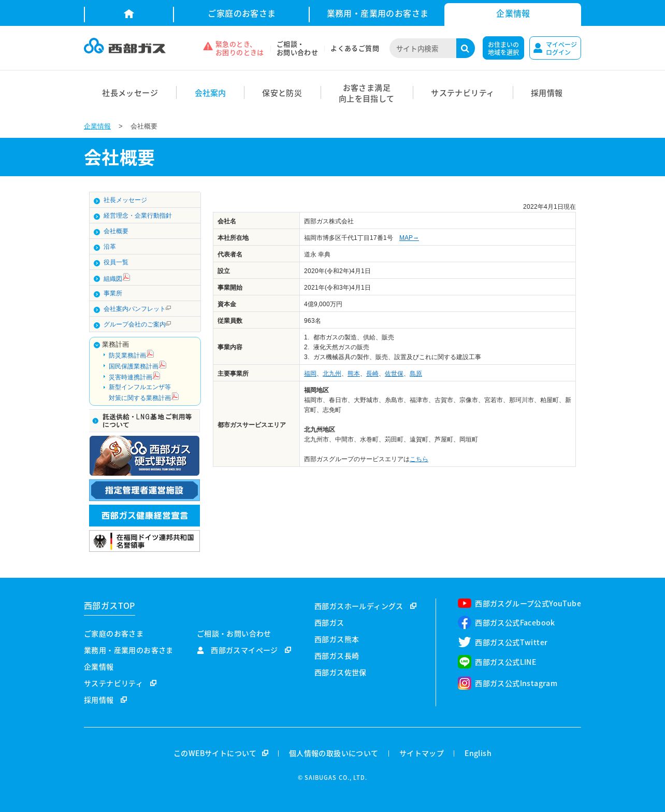Screen dimensions: 665x812
Task: Click the MAP→ link
Action: [x=409, y=238]
